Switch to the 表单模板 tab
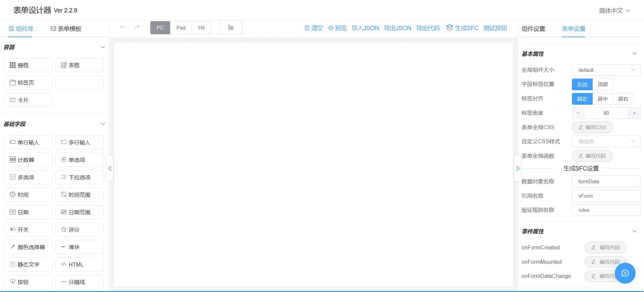This screenshot has width=644, height=292. click(x=66, y=29)
